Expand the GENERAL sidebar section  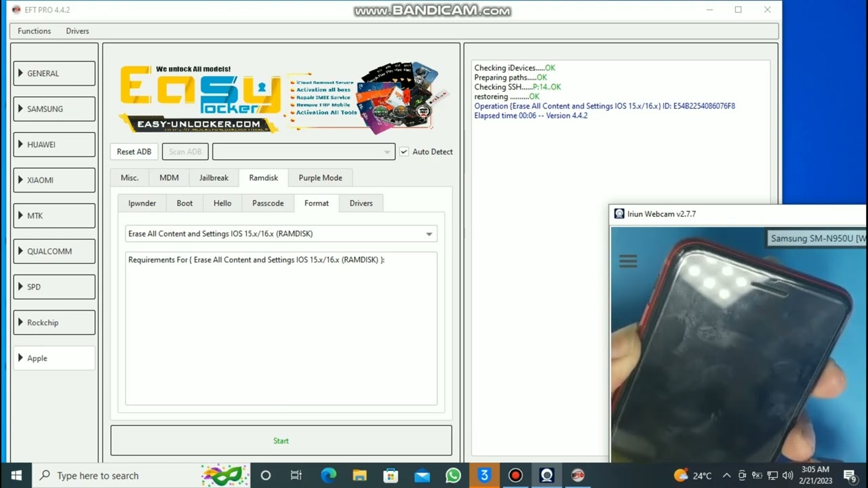point(54,73)
